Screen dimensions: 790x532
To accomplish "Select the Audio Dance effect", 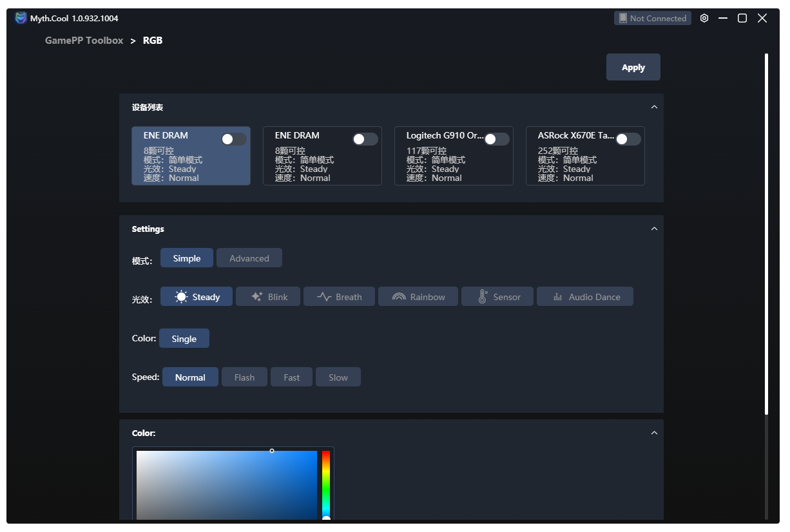I will (x=585, y=297).
